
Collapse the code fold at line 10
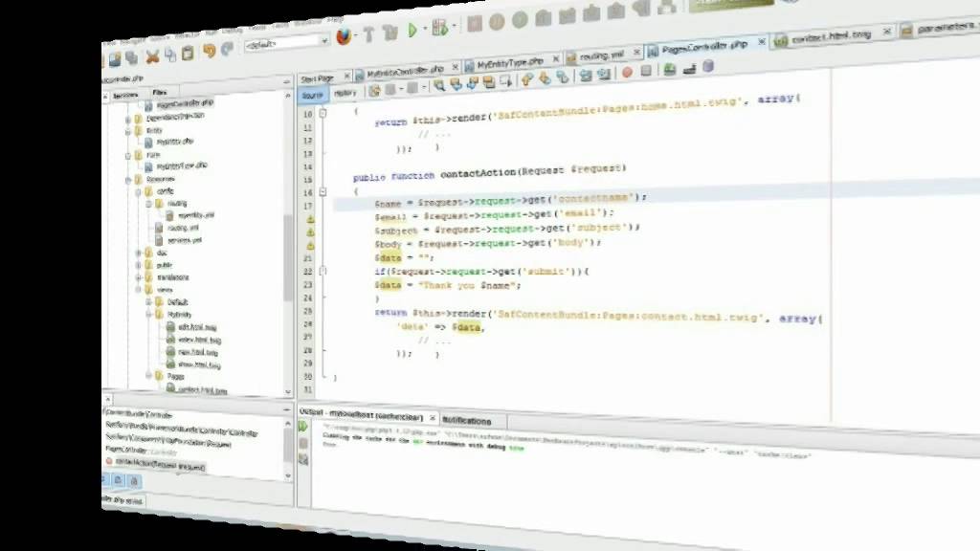(x=323, y=113)
